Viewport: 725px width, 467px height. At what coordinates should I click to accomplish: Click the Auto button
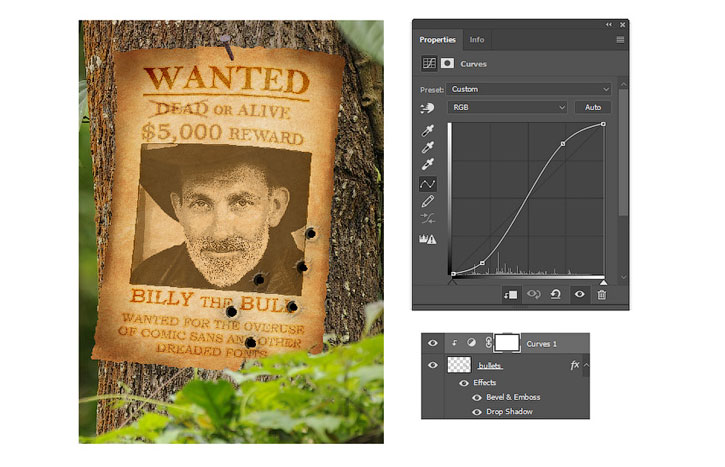coord(593,107)
